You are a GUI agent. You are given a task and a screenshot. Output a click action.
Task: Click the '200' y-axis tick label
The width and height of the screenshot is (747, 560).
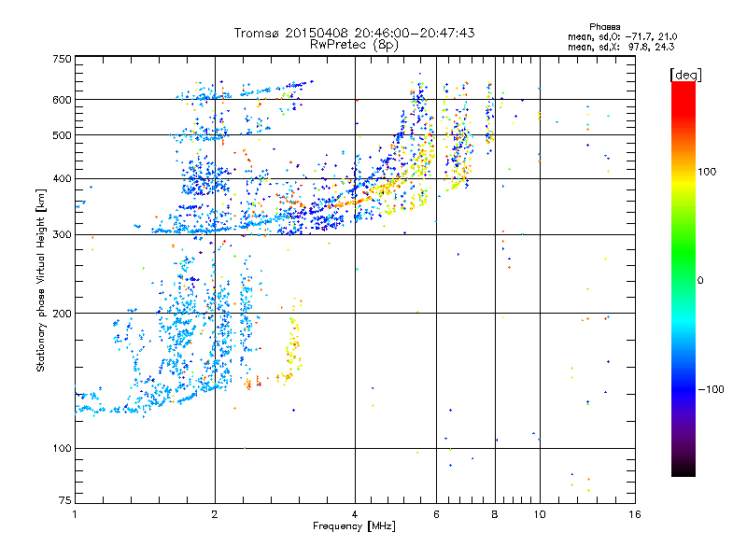62,314
